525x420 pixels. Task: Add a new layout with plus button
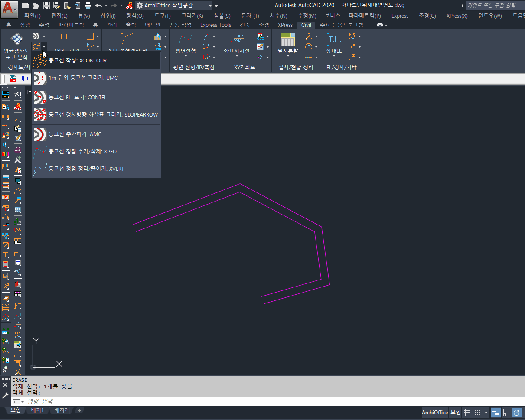click(79, 410)
